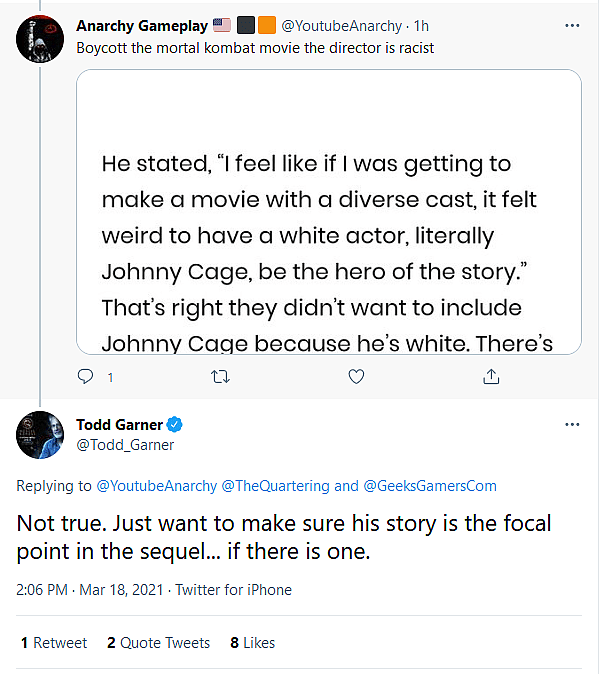Share the Anarchy Gameplay tweet
The width and height of the screenshot is (604, 674).
coord(491,377)
